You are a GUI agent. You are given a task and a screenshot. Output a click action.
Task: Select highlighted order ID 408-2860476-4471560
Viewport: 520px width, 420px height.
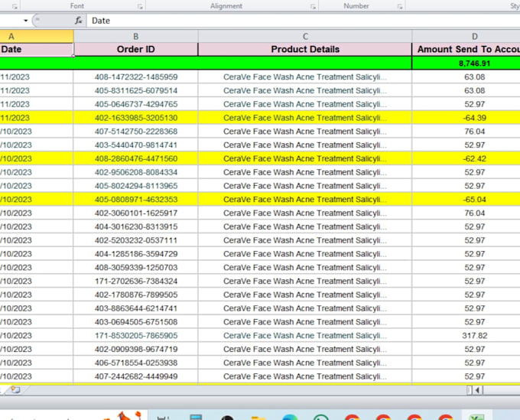coord(135,158)
